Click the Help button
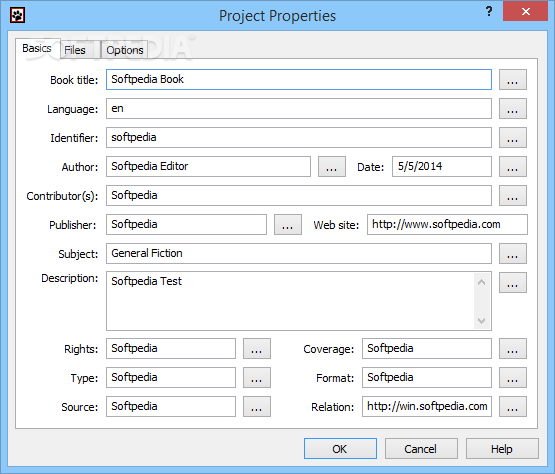This screenshot has width=555, height=474. pyautogui.click(x=502, y=449)
